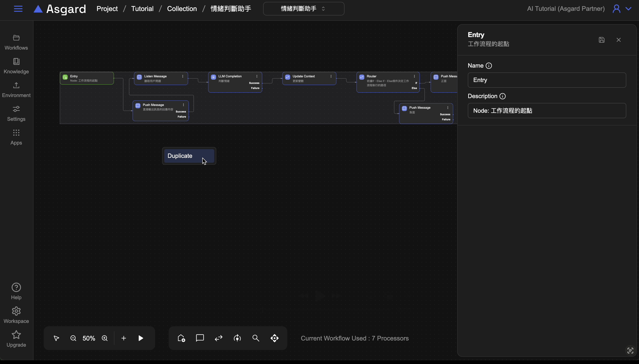This screenshot has width=639, height=364.
Task: Click the plus add button in toolbar
Action: pos(124,338)
